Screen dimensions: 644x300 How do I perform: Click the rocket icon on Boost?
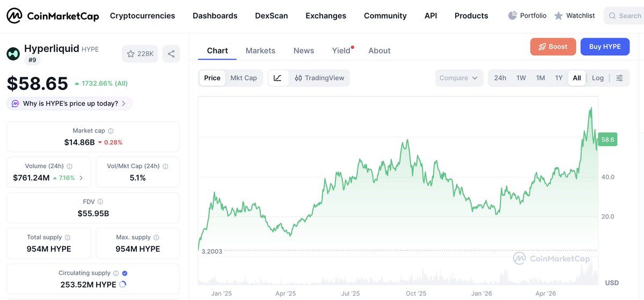tap(542, 47)
